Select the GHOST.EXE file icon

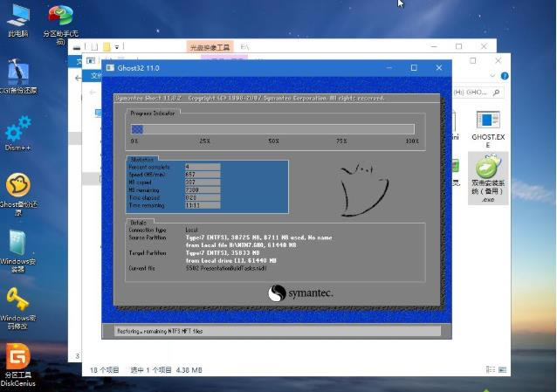pyautogui.click(x=488, y=129)
